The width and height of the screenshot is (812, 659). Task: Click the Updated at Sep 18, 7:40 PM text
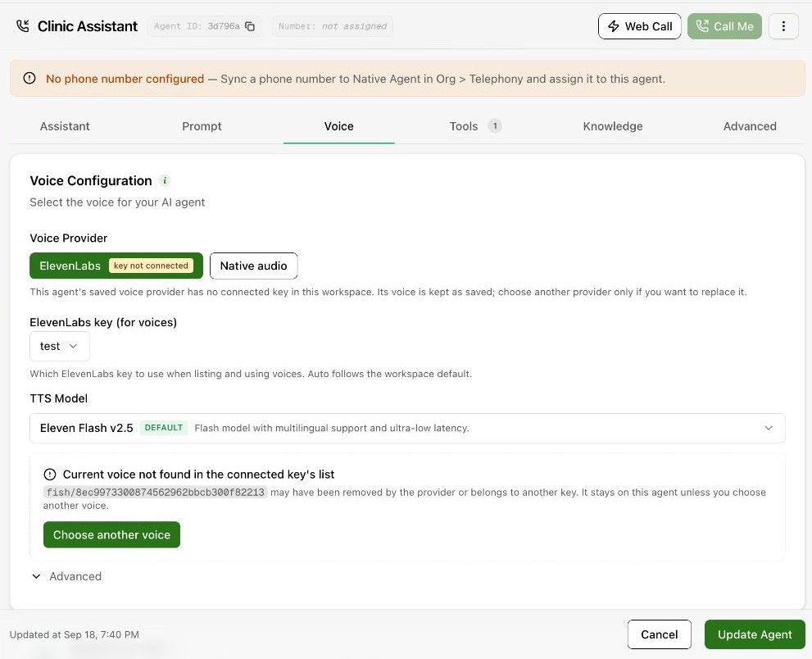coord(74,634)
